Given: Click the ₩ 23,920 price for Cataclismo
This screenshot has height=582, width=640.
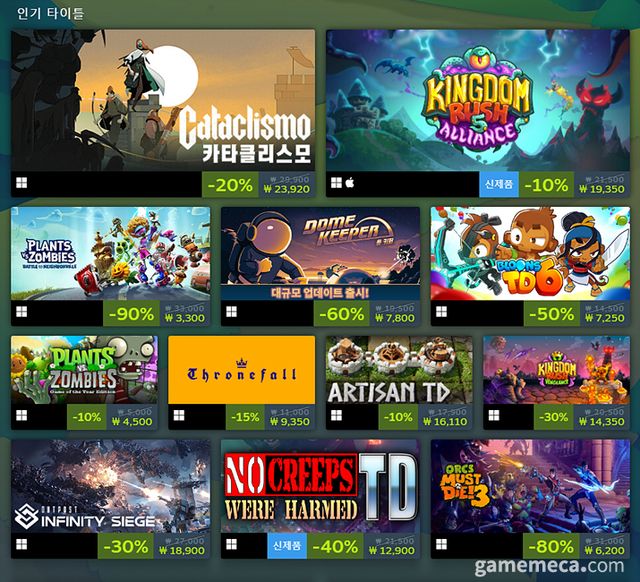Looking at the screenshot, I should click(x=287, y=189).
